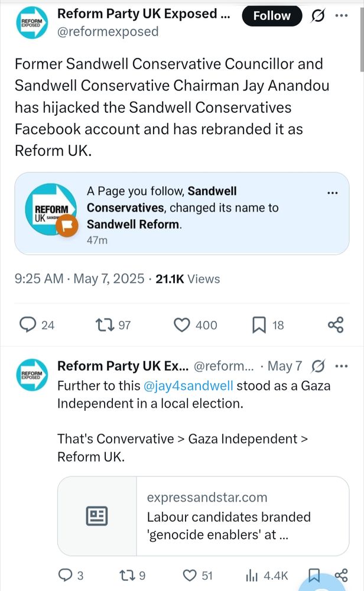Follow the Reform Party UK Exposed account

pyautogui.click(x=272, y=16)
